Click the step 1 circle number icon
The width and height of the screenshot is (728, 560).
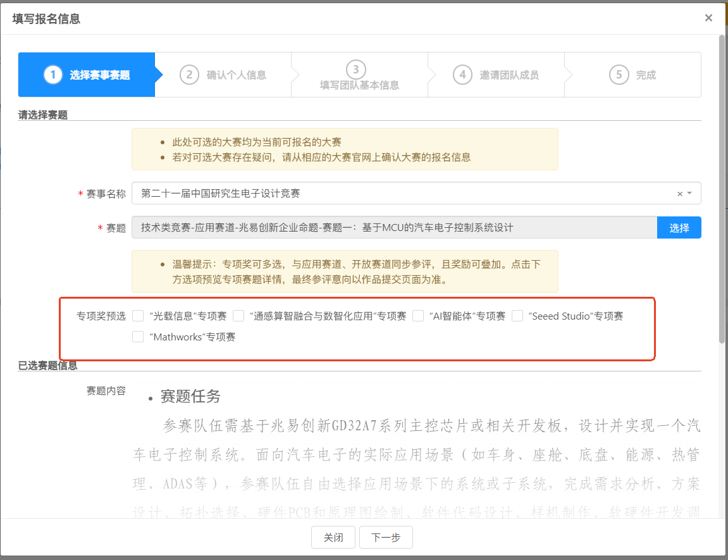(x=53, y=75)
